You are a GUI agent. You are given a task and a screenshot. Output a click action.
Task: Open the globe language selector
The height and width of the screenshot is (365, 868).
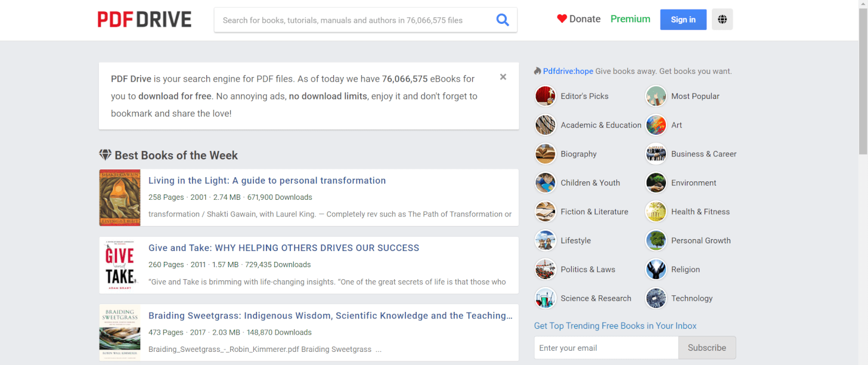click(722, 20)
